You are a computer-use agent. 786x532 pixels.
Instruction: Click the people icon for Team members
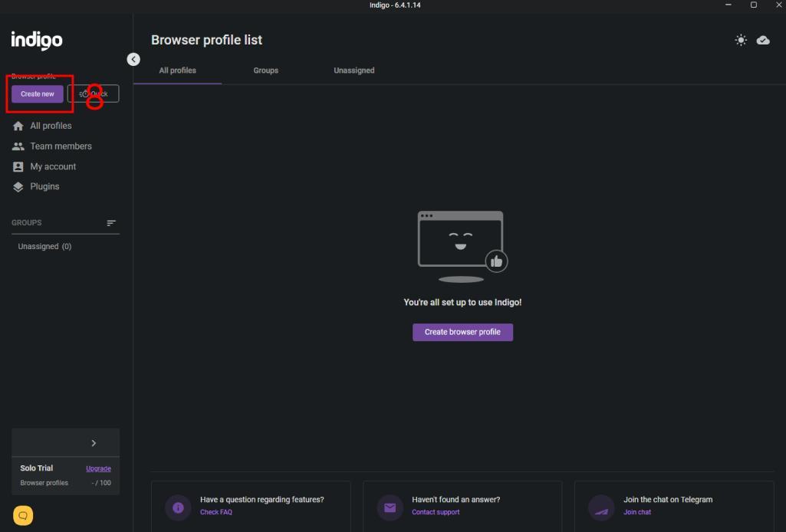[x=18, y=146]
